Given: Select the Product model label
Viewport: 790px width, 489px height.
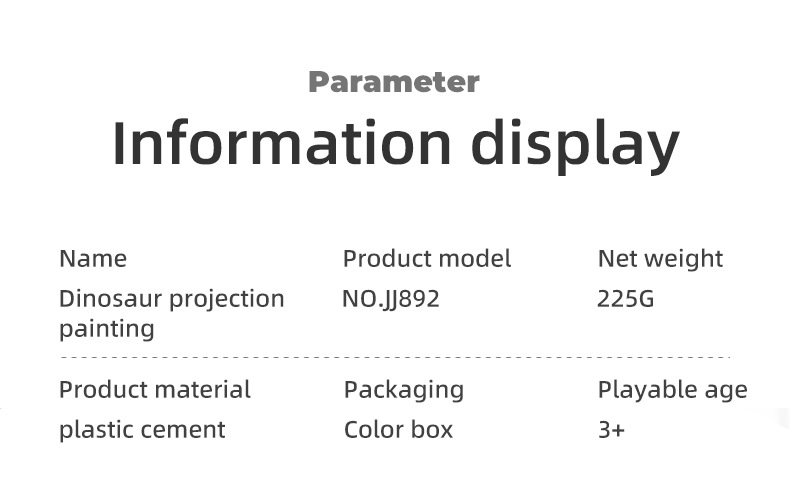Looking at the screenshot, I should [x=427, y=259].
